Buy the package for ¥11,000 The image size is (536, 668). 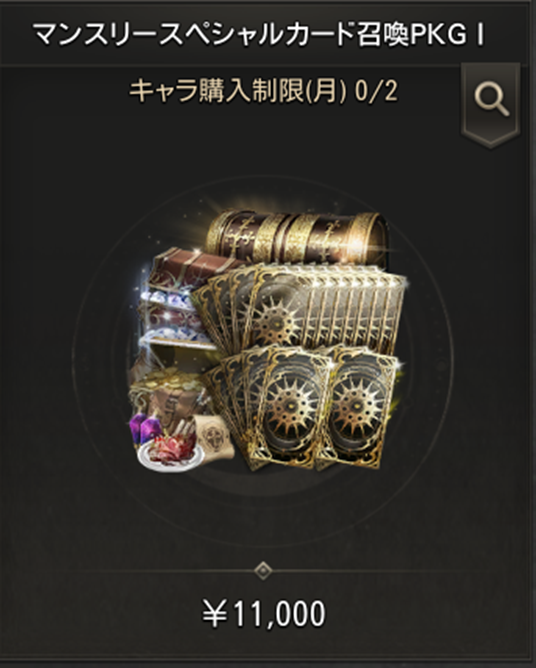[x=264, y=614]
